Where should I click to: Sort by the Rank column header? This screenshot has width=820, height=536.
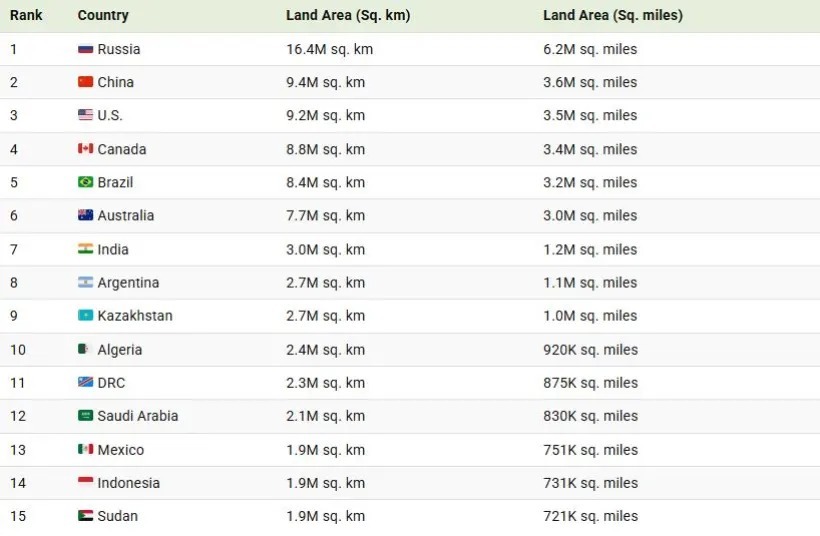coord(26,15)
